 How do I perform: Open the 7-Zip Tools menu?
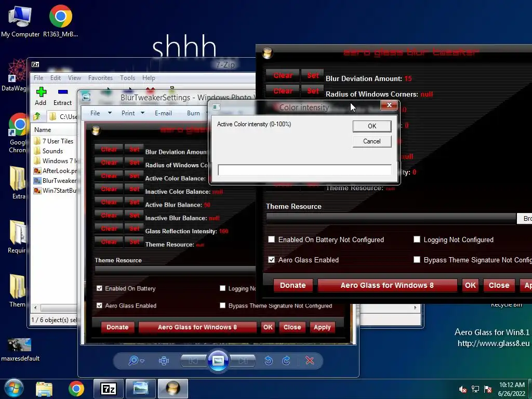[x=128, y=78]
